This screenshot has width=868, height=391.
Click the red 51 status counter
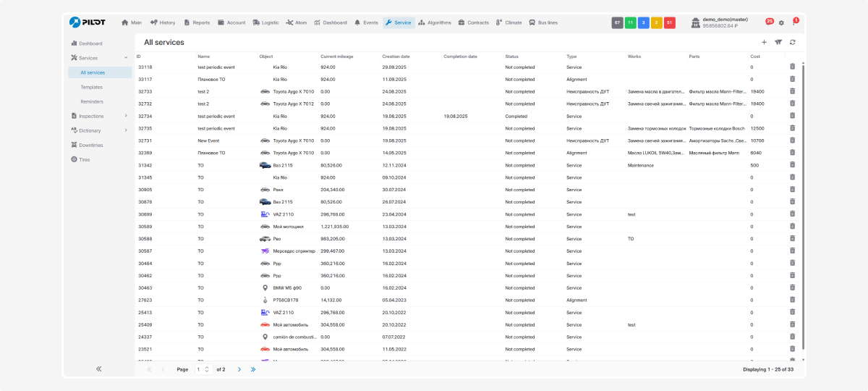click(669, 22)
